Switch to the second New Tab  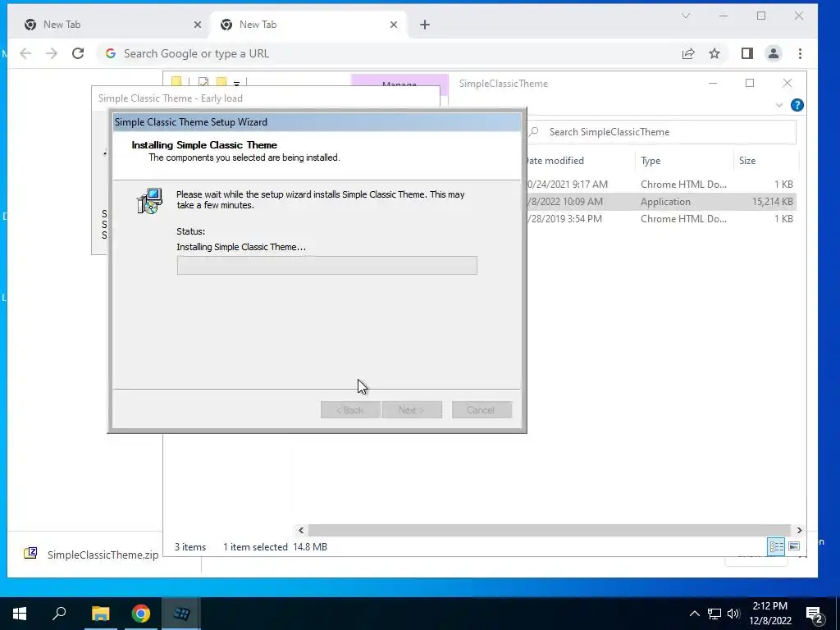tap(308, 25)
